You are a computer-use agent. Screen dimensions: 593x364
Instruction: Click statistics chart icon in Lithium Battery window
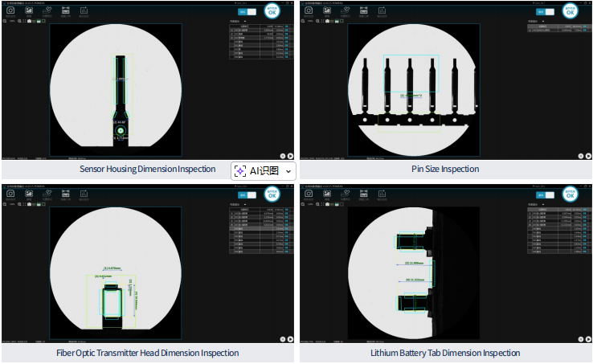tap(382, 194)
